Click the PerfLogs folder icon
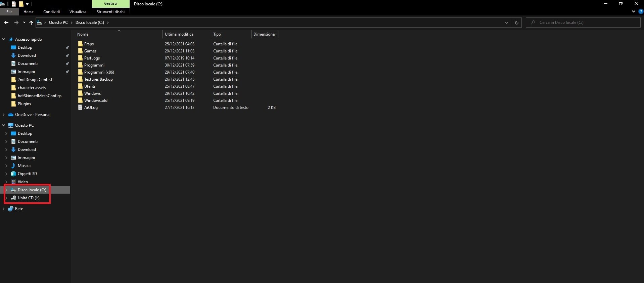 (80, 58)
